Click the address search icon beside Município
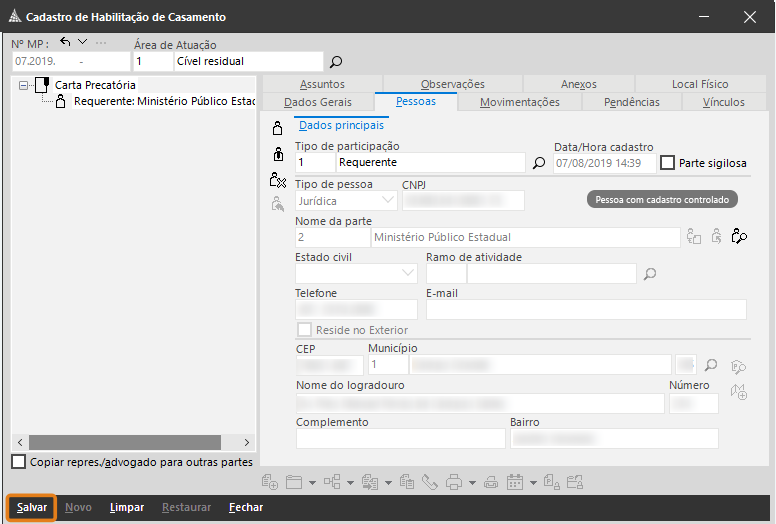Viewport: 776px width, 524px height. [x=738, y=367]
